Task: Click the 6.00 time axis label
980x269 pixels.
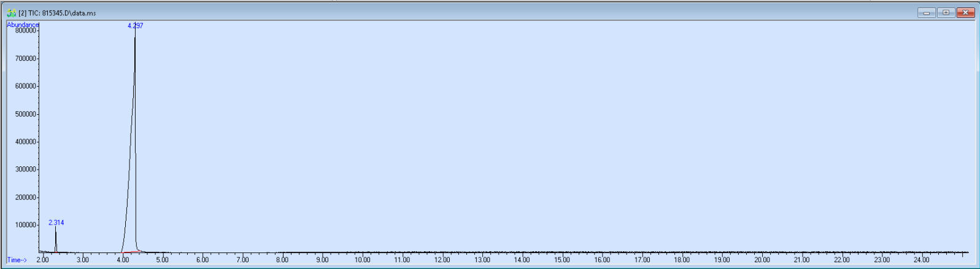Action: pyautogui.click(x=203, y=260)
